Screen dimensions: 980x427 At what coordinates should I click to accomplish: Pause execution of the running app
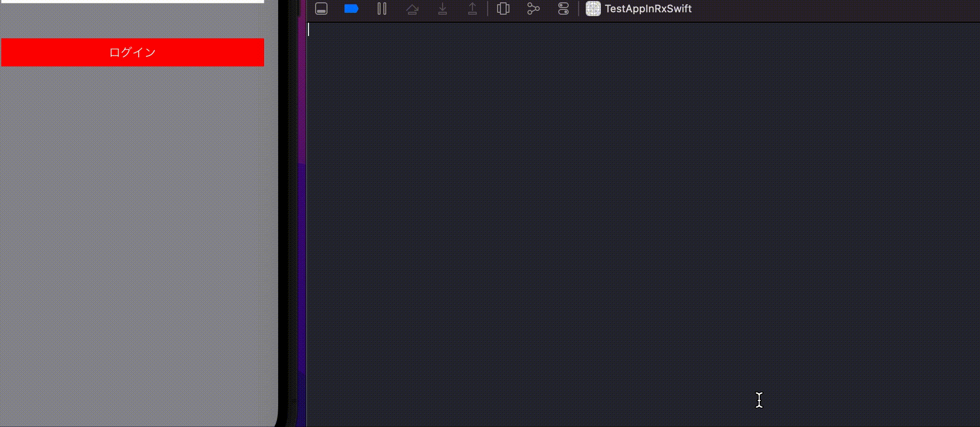(381, 9)
